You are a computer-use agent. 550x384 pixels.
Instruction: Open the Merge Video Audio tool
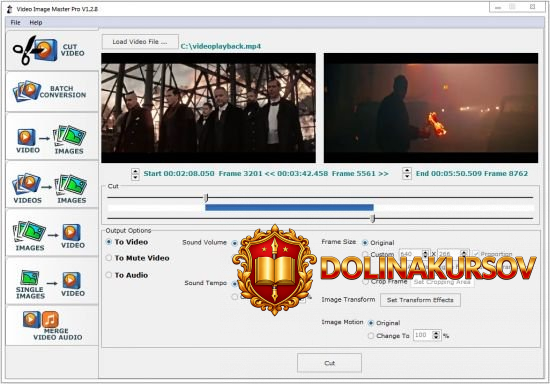point(52,325)
